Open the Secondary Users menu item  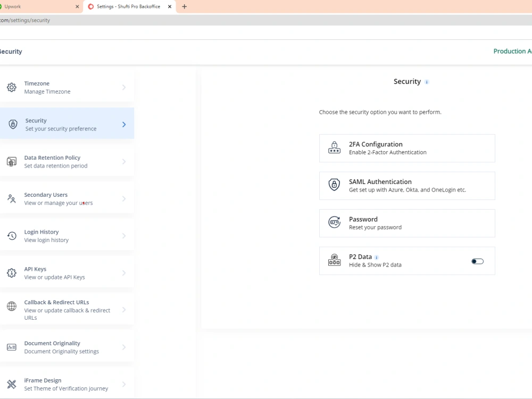(67, 198)
